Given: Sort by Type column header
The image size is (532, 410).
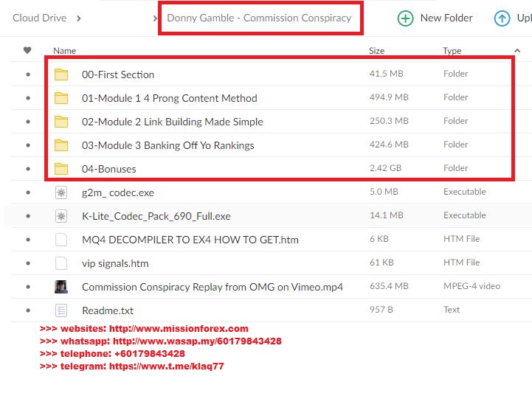Looking at the screenshot, I should (x=452, y=51).
